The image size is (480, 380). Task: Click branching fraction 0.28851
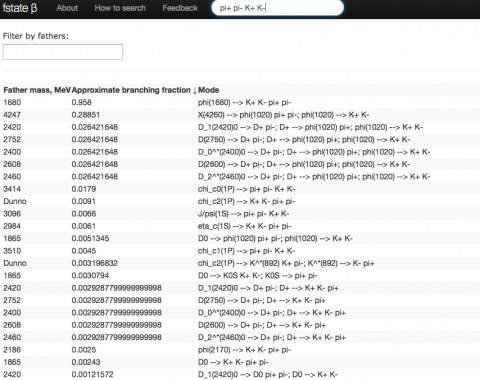(86, 115)
